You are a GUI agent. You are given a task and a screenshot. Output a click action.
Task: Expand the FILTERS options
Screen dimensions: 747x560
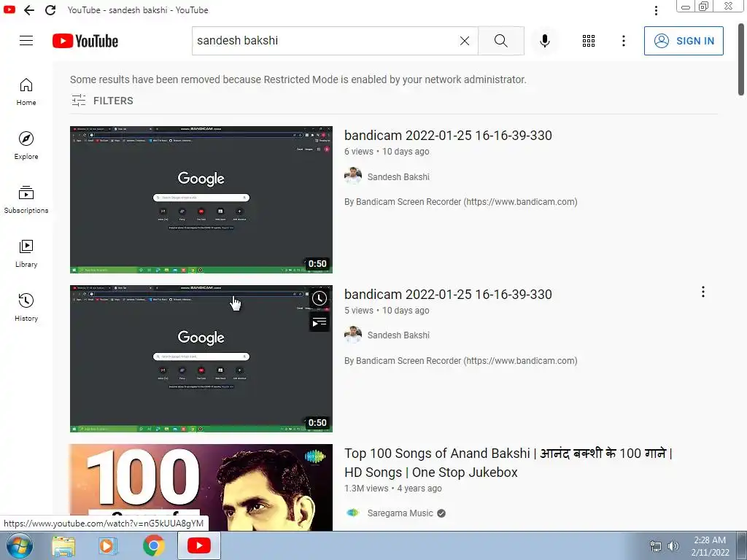tap(102, 101)
